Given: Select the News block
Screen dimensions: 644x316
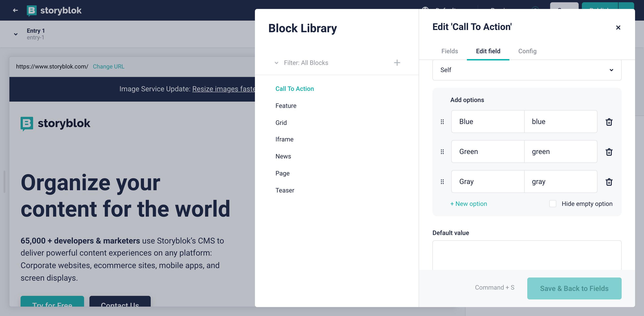Looking at the screenshot, I should pos(283,156).
